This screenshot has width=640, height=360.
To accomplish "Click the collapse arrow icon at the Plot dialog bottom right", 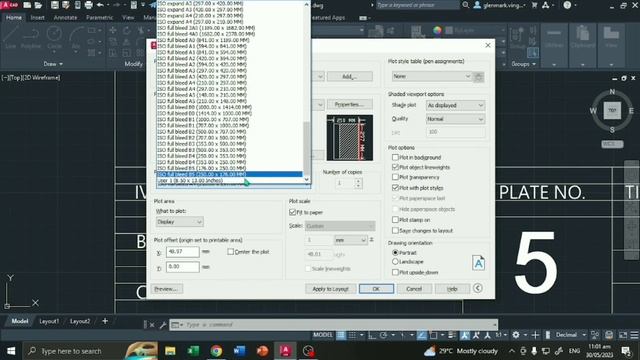I will pyautogui.click(x=478, y=288).
